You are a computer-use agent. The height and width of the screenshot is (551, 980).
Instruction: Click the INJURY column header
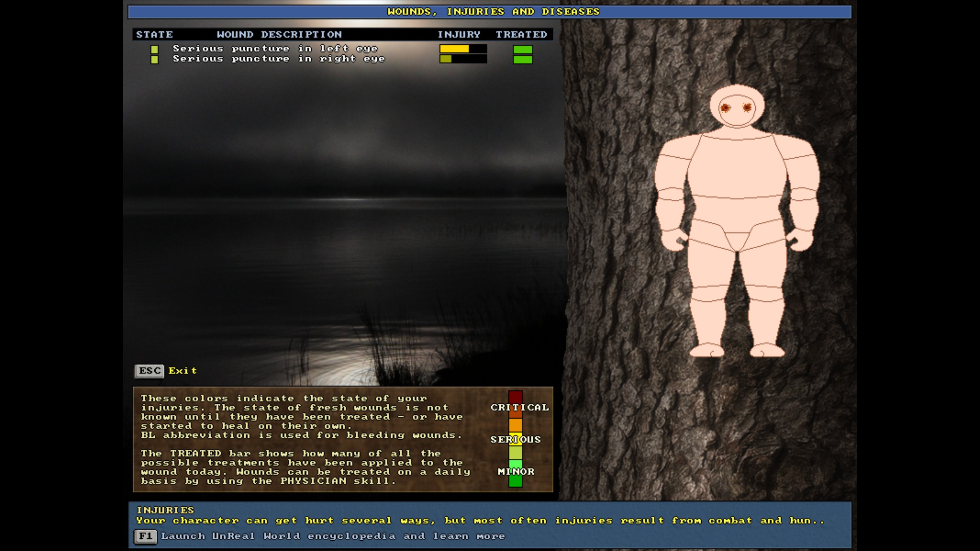(x=459, y=34)
